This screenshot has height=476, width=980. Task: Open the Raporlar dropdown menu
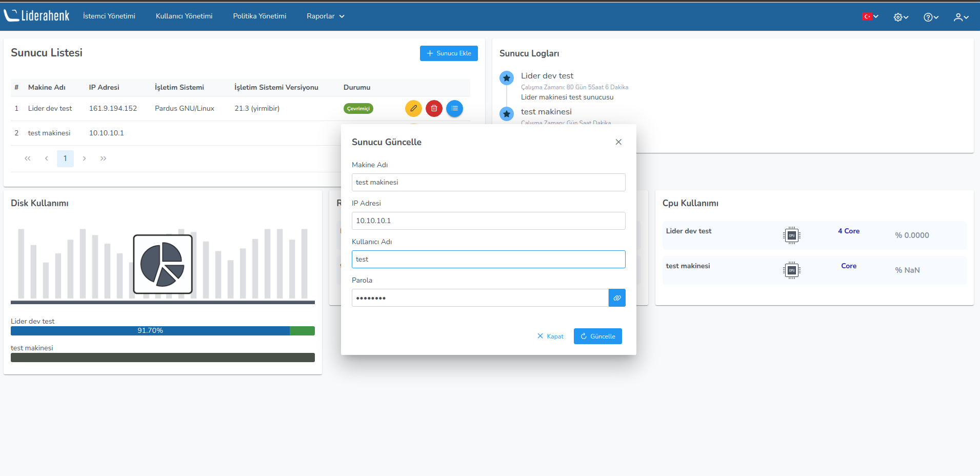[325, 16]
